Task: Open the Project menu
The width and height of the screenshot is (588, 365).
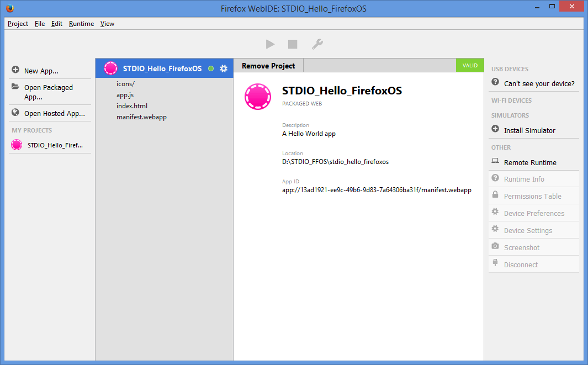Action: [18, 24]
